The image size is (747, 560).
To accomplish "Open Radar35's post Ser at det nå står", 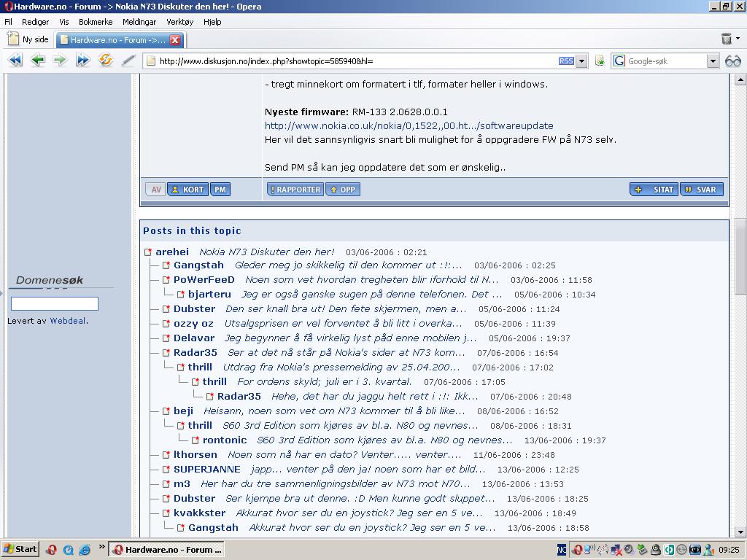I will (347, 353).
